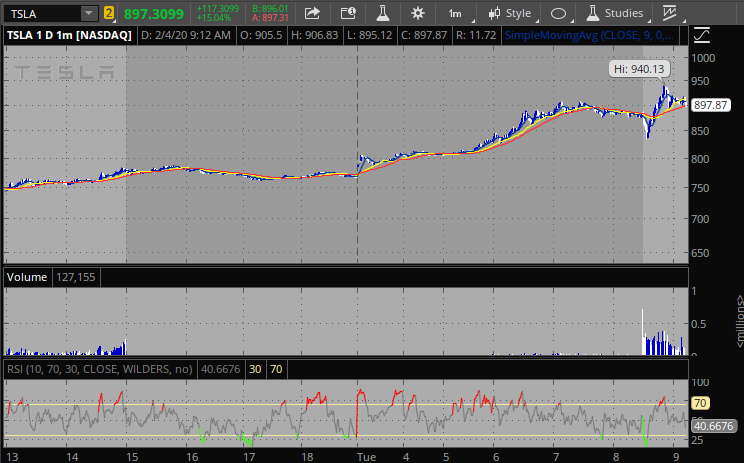Image resolution: width=744 pixels, height=463 pixels.
Task: Click the Tue date label on time axis
Action: tap(367, 457)
